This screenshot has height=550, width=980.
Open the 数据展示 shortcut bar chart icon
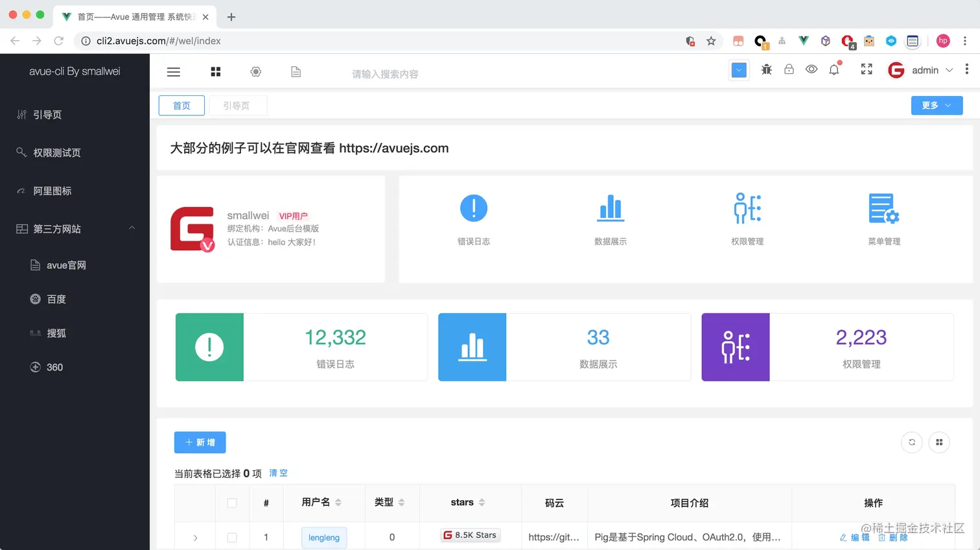[x=611, y=208]
